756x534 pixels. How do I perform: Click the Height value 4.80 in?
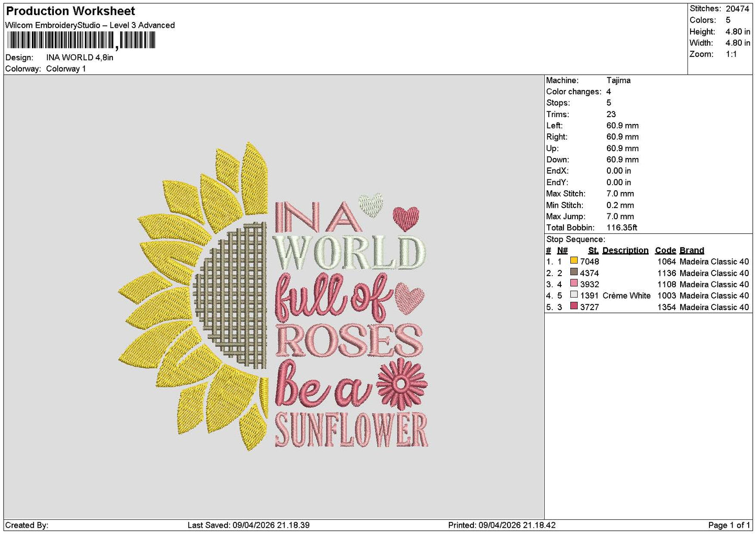tap(738, 31)
